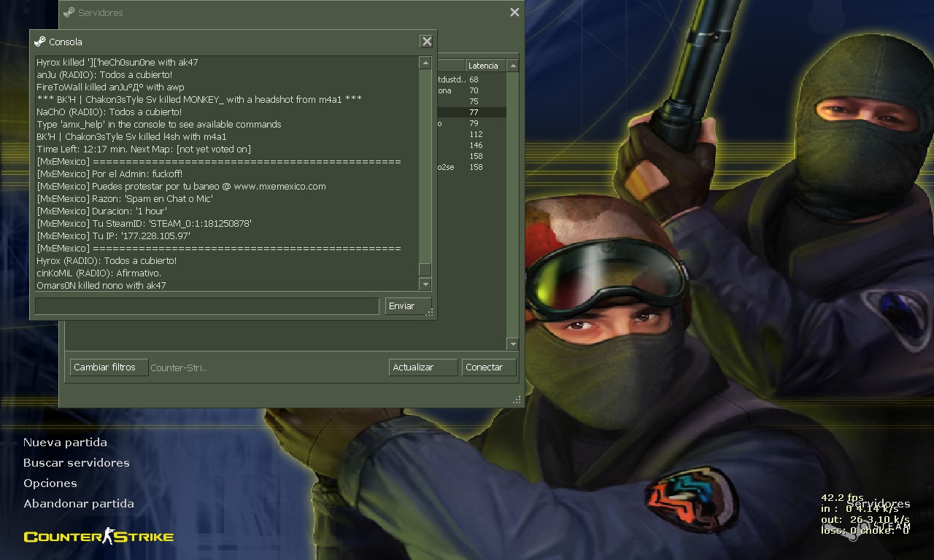Click the Counter-Strike logo

coord(99,537)
